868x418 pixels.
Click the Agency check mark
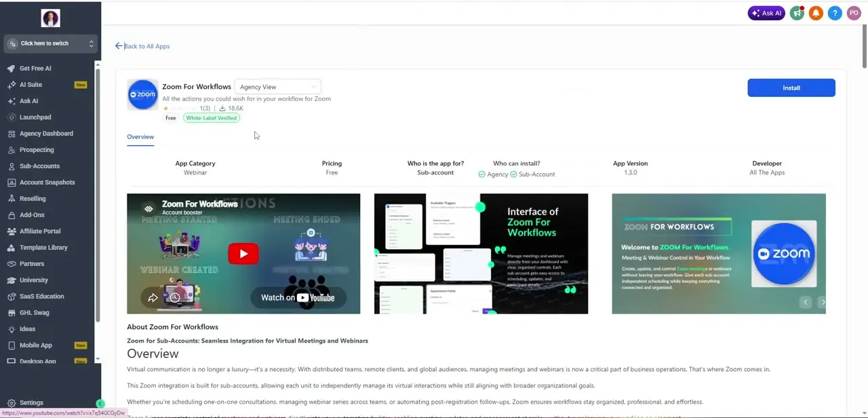pos(482,174)
